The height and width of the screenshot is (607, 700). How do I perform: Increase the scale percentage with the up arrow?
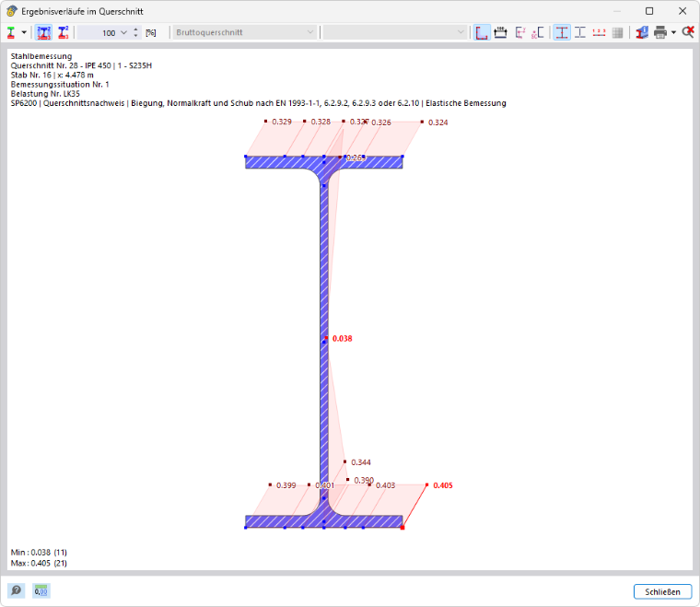pyautogui.click(x=135, y=29)
